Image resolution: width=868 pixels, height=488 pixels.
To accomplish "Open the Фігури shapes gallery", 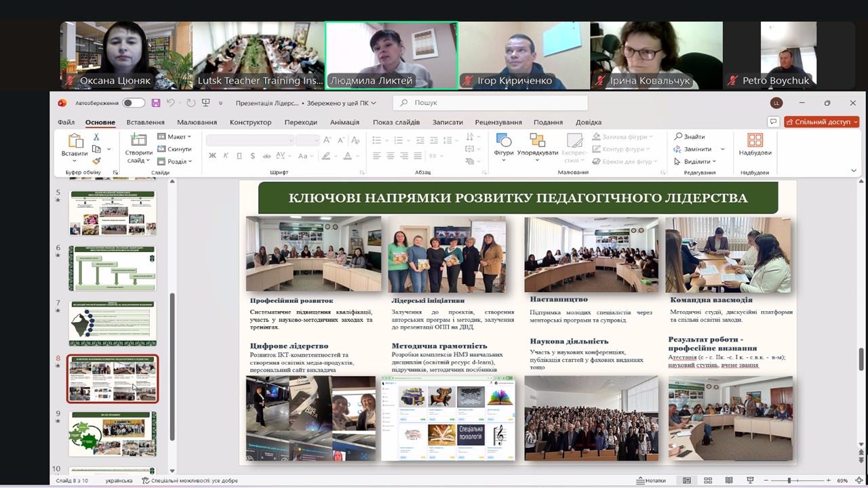I will click(504, 146).
